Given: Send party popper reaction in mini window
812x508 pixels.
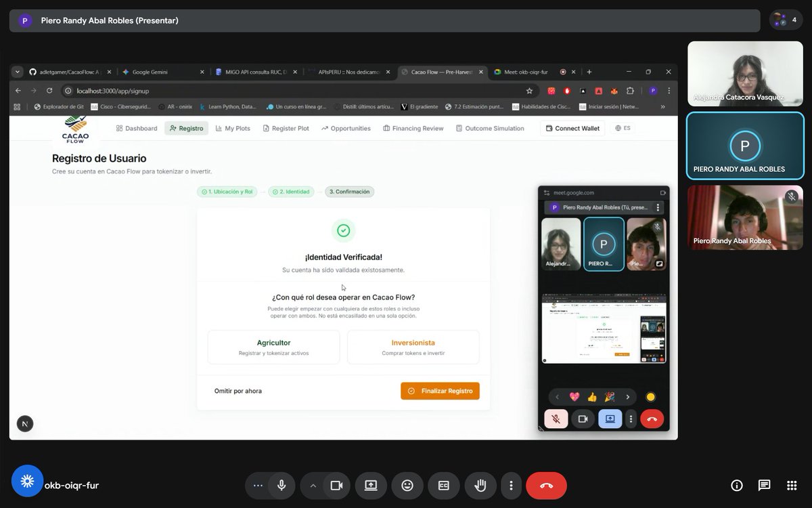Looking at the screenshot, I should 610,397.
